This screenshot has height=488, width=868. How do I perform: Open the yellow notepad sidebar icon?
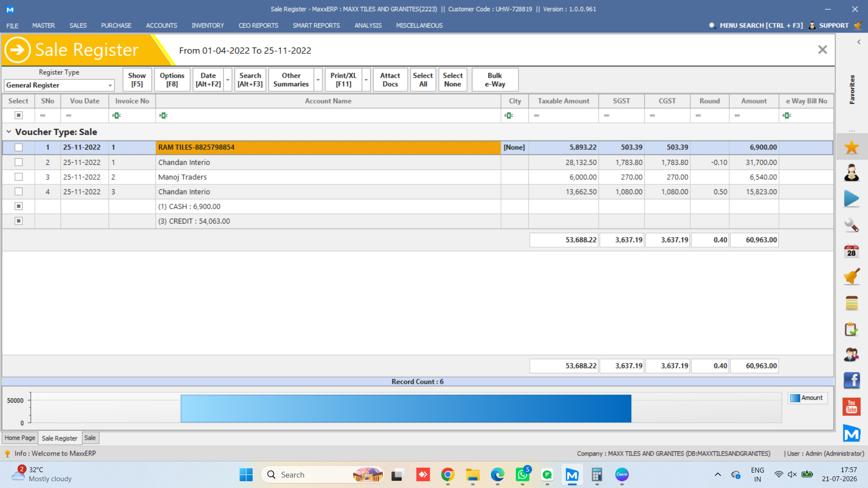point(851,303)
